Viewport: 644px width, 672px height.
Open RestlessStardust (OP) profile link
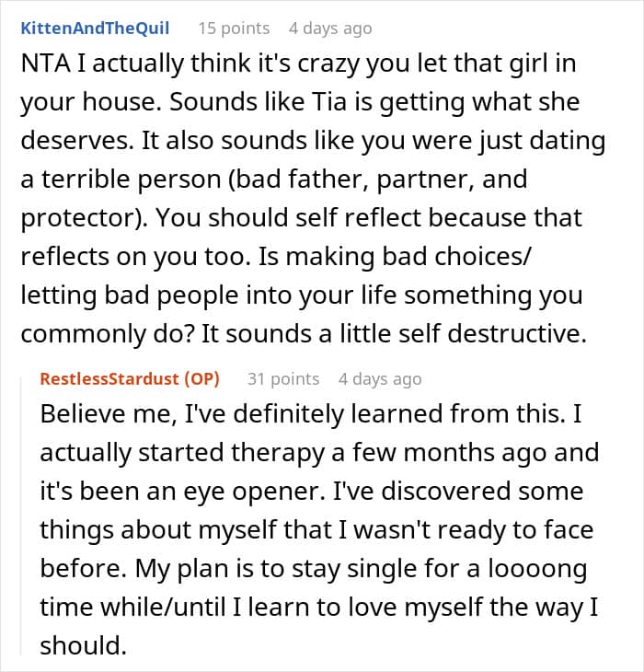click(x=130, y=379)
